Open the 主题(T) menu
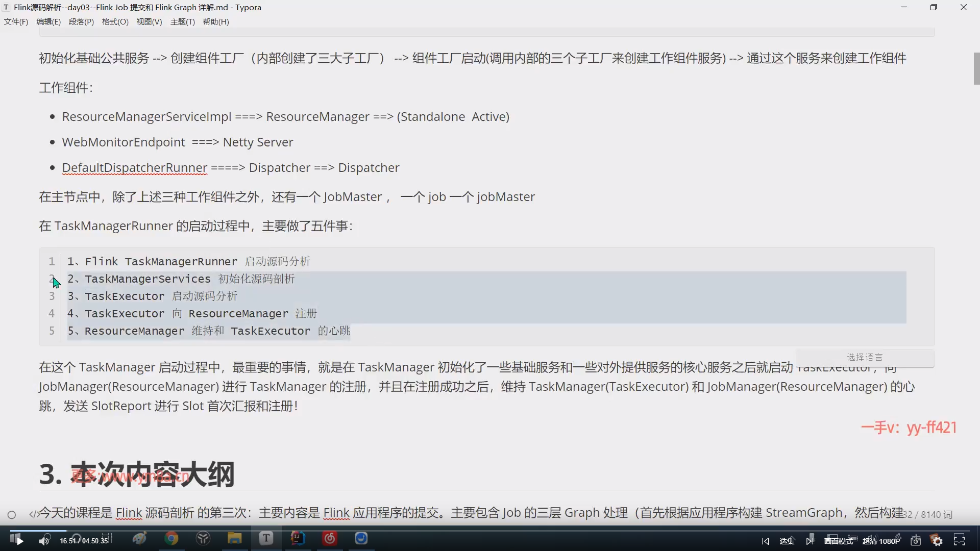980x551 pixels. point(182,22)
